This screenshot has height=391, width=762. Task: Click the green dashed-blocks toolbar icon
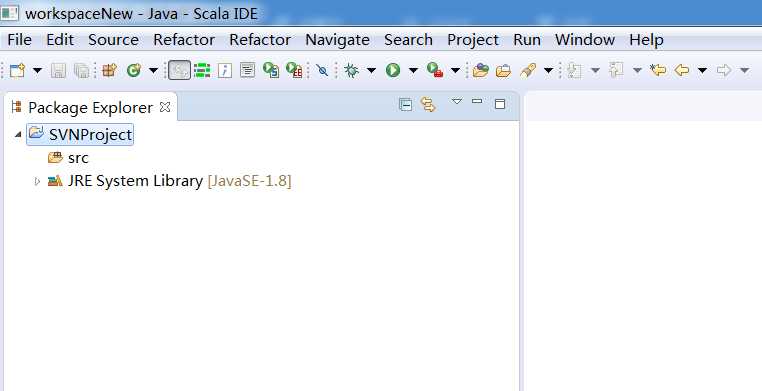pyautogui.click(x=202, y=70)
